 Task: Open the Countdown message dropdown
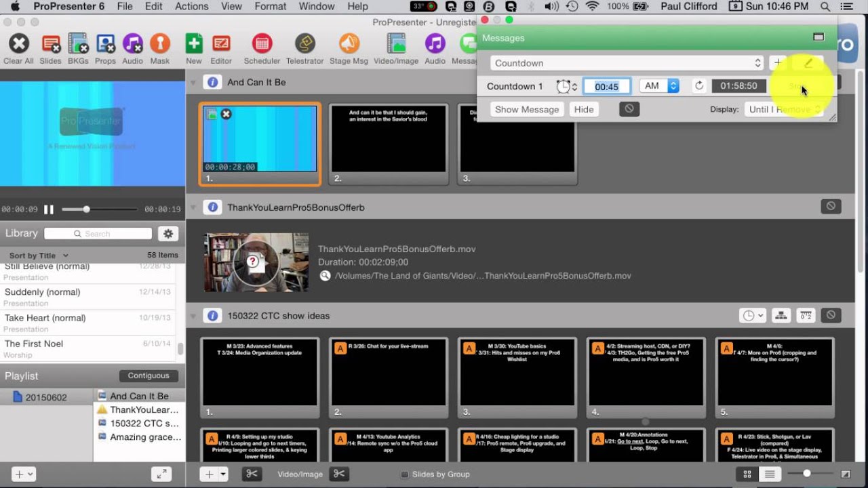(x=627, y=63)
